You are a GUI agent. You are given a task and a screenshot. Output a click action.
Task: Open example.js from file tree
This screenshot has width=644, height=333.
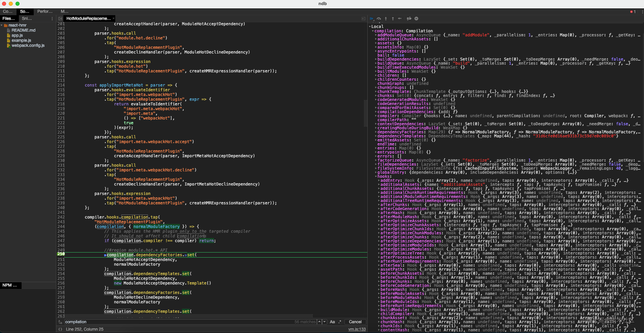click(x=21, y=40)
